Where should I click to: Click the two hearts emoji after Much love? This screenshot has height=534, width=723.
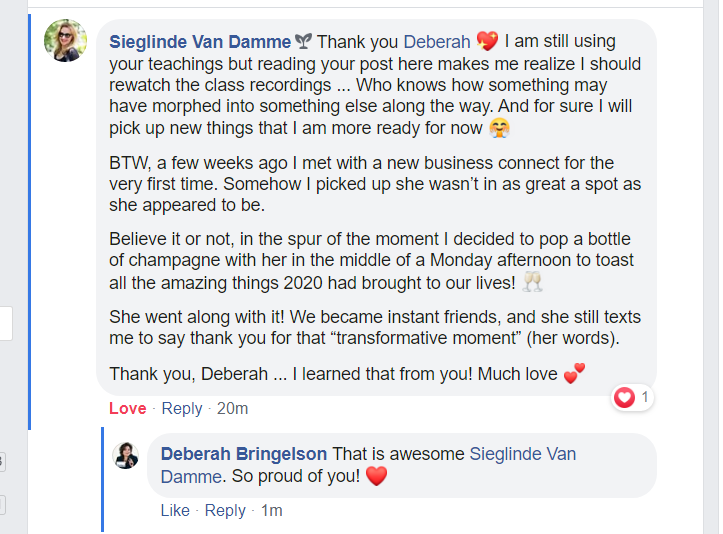coord(574,373)
